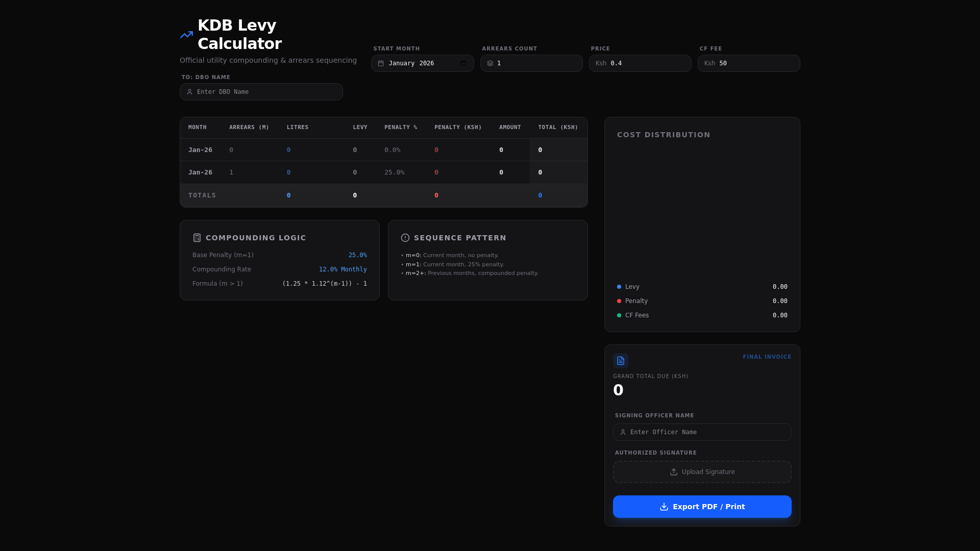This screenshot has width=980, height=551.
Task: Click the formula (1.25 * 1.12^(m-1)) - 1
Action: (325, 284)
